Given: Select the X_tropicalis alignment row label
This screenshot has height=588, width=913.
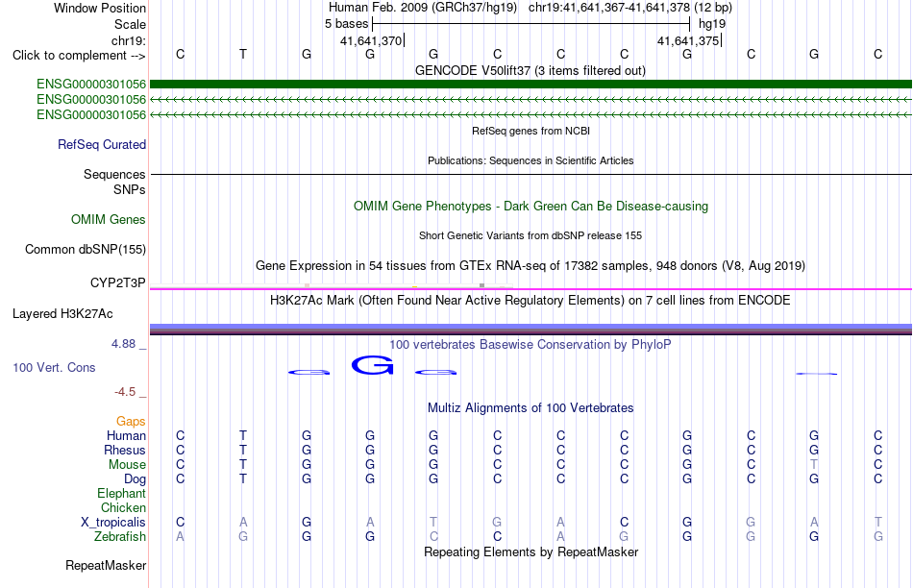Looking at the screenshot, I should click(113, 523).
